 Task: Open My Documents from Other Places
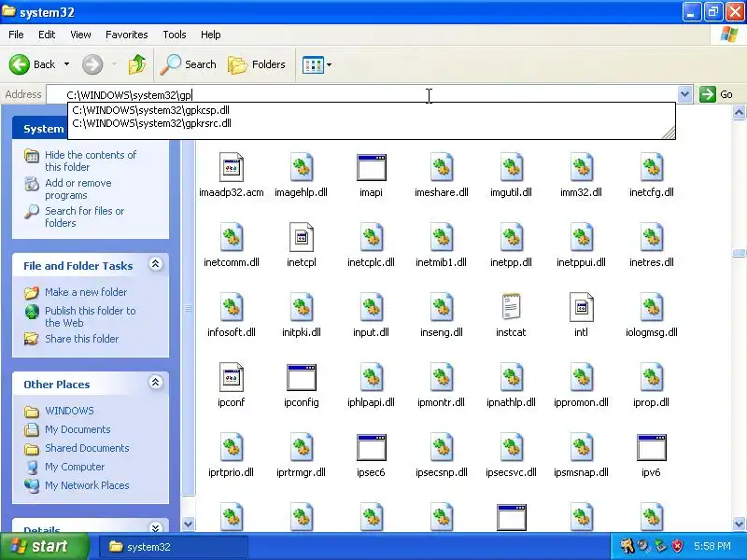(x=78, y=429)
